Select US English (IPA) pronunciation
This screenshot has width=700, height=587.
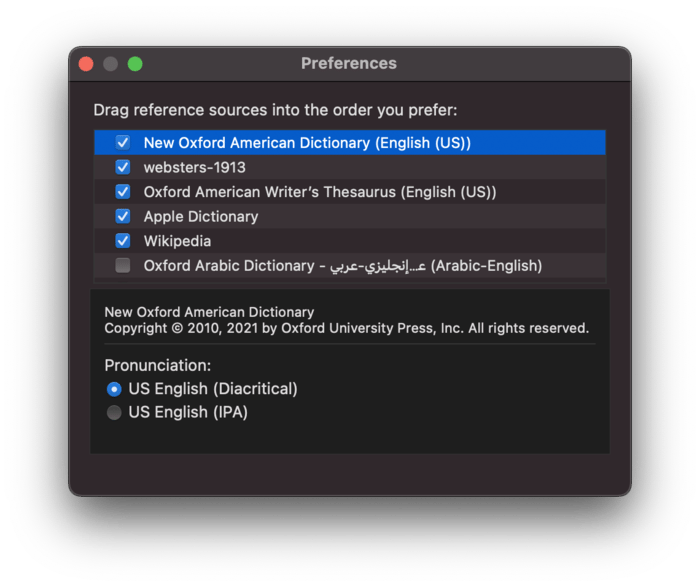[115, 412]
